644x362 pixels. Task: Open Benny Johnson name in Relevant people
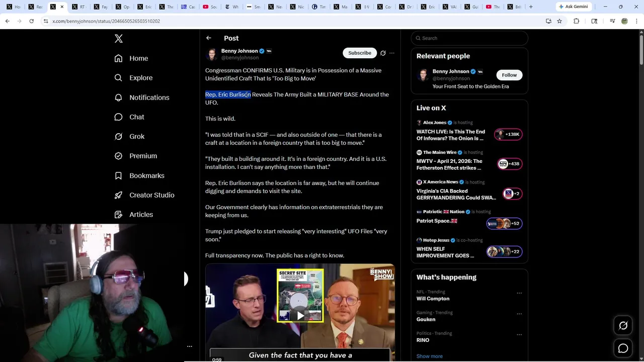pos(451,71)
